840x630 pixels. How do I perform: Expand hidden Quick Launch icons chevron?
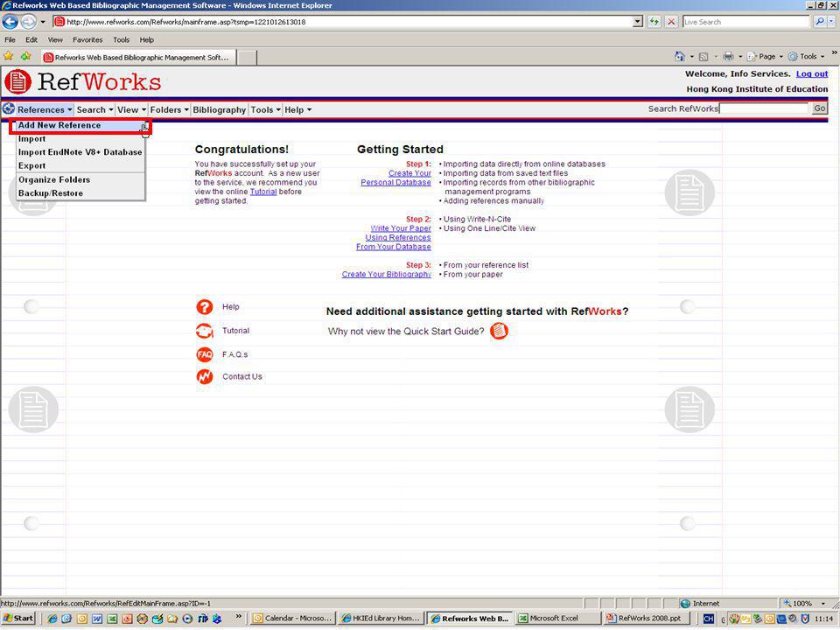click(238, 617)
